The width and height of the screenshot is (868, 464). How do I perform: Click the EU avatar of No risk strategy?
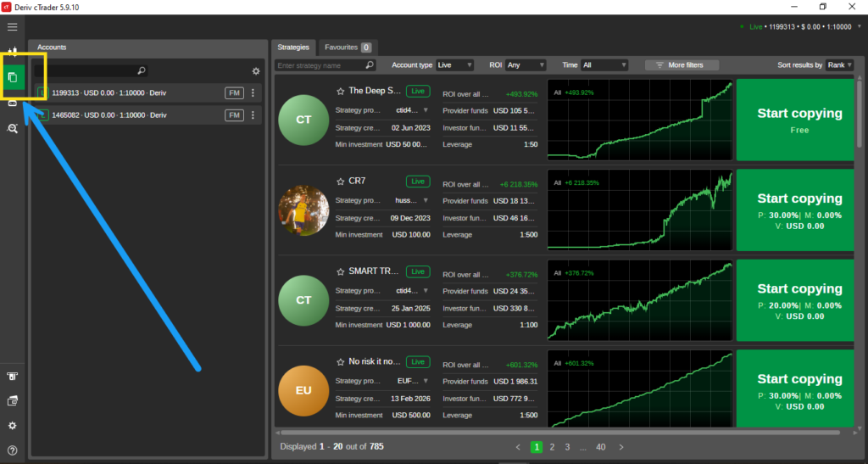coord(303,390)
